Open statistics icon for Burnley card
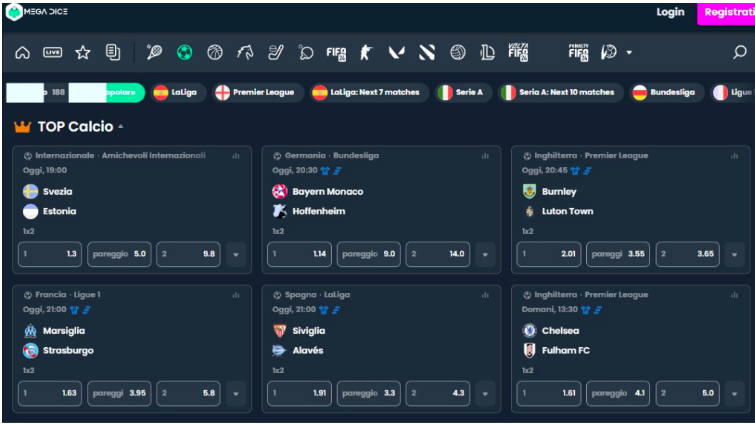The width and height of the screenshot is (755, 424). [734, 156]
